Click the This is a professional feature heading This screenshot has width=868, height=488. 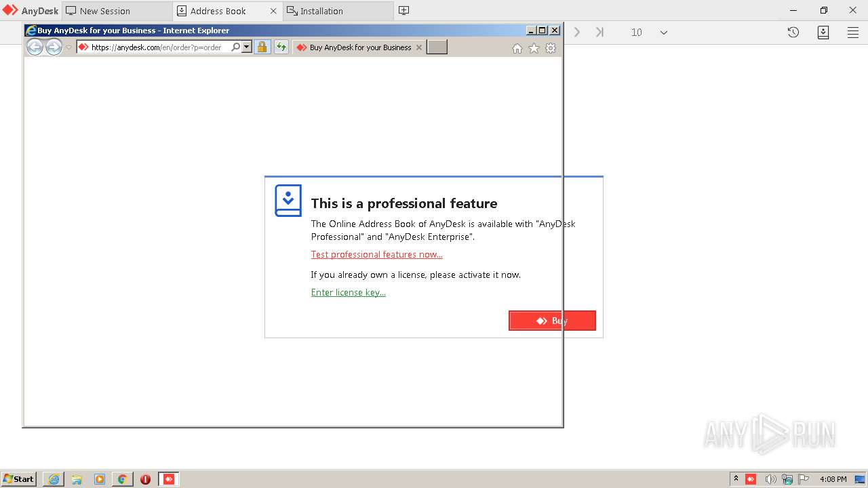404,203
